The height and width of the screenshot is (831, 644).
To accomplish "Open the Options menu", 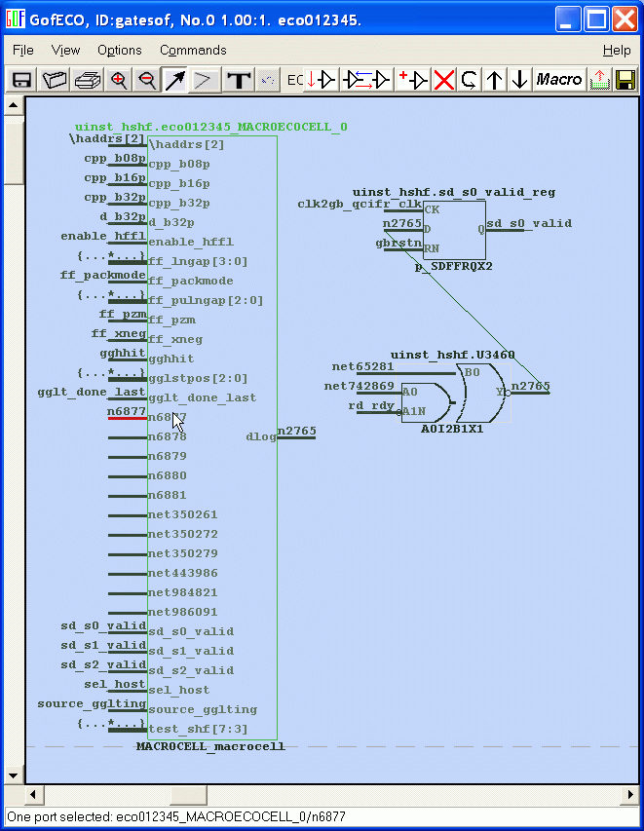I will coord(119,50).
